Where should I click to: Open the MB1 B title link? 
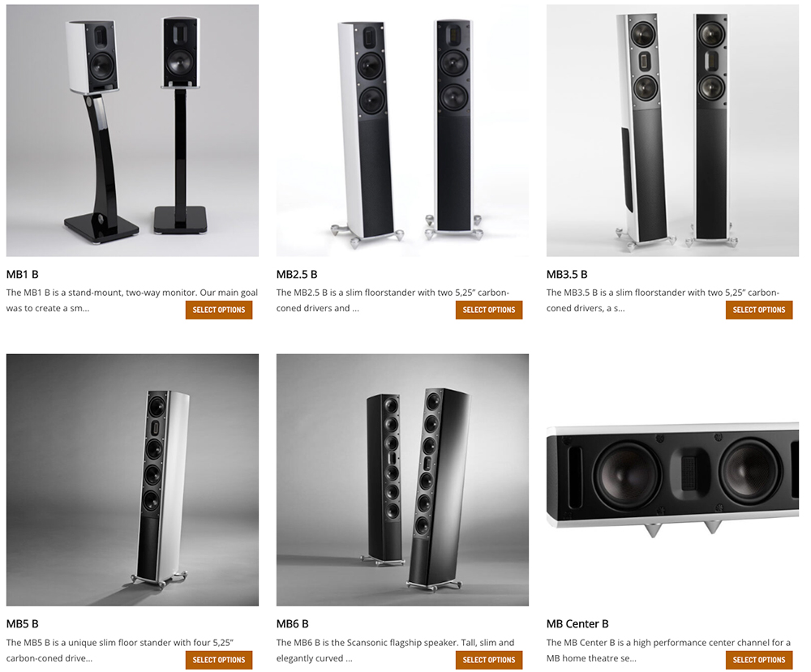(x=22, y=275)
